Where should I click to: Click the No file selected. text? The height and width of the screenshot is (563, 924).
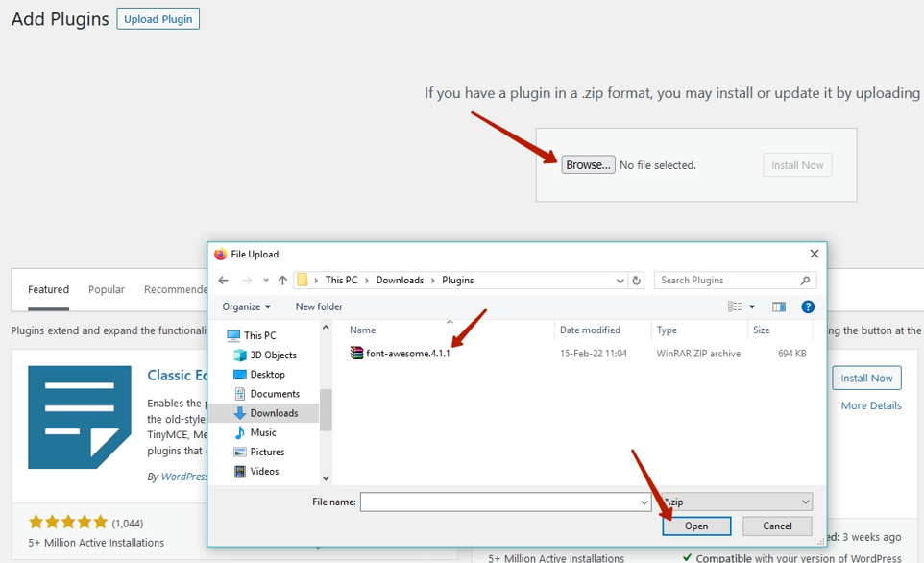point(658,165)
